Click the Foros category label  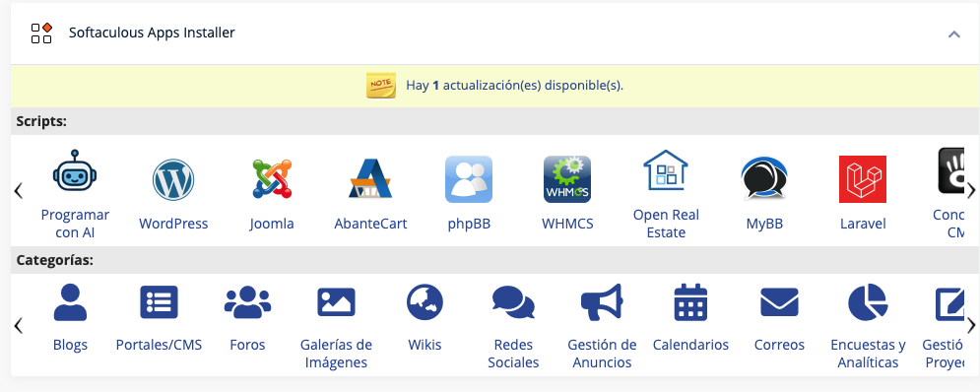[247, 345]
